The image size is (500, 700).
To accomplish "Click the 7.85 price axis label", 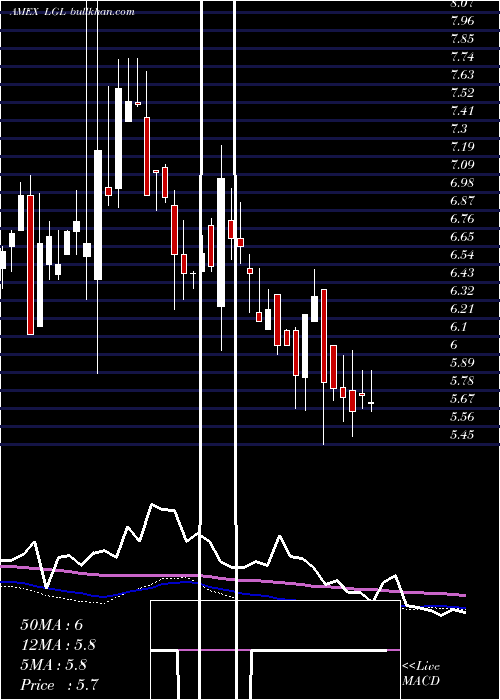I will point(462,38).
